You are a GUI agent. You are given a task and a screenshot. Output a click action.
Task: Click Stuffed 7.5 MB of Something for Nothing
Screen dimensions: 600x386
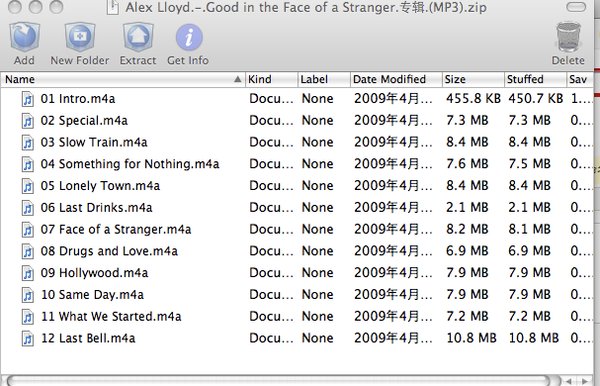529,164
